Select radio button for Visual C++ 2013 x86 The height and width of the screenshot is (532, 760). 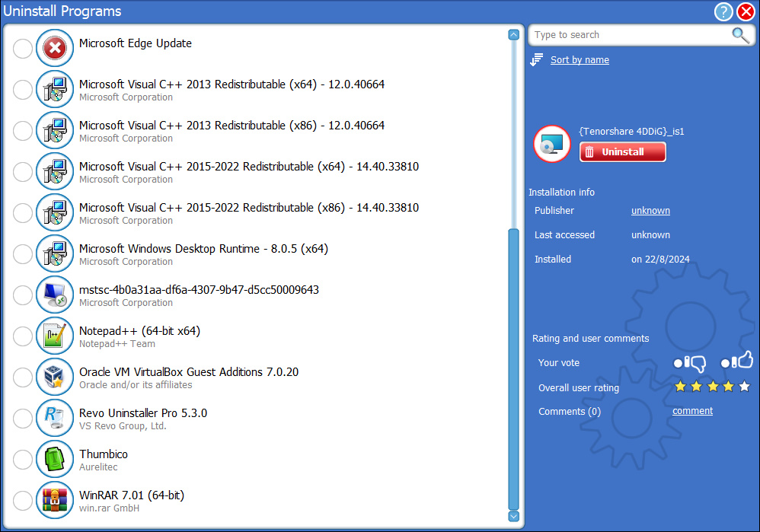pos(23,131)
